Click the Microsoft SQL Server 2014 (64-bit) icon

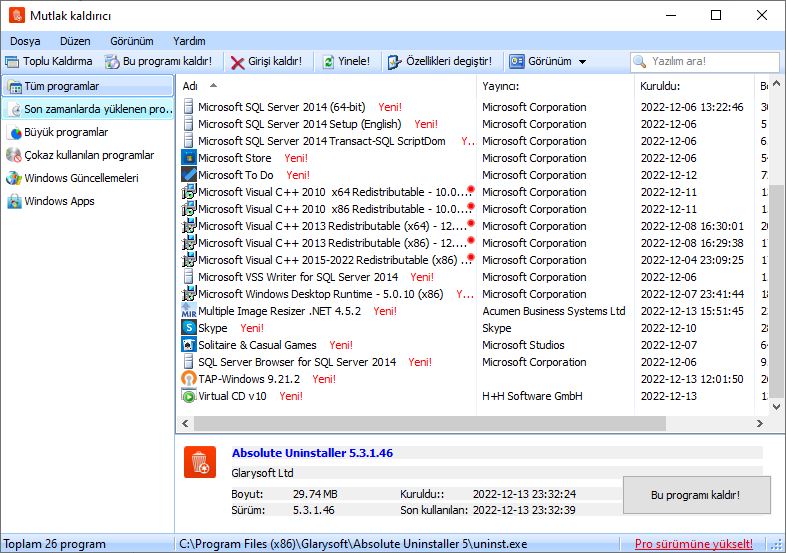(188, 107)
